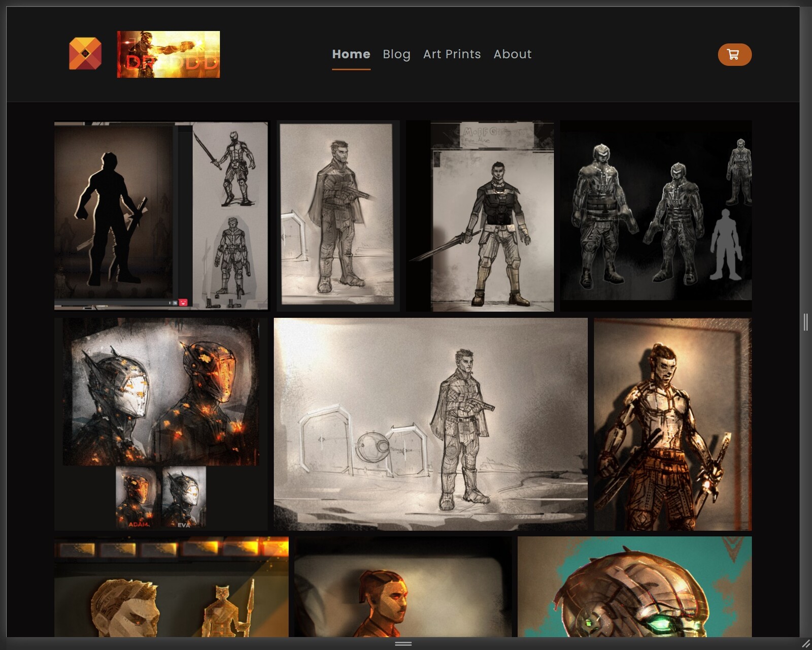Open the caped gunman pencil sketch
This screenshot has width=812, height=650.
[x=337, y=215]
